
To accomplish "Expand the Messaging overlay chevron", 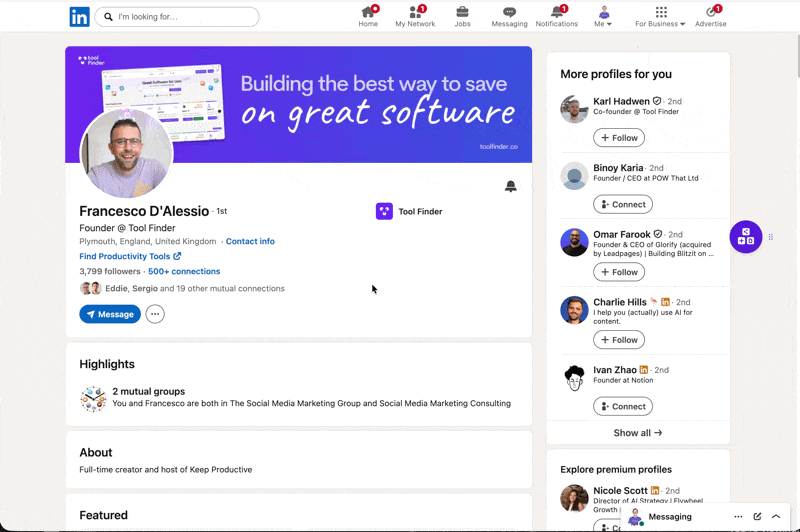I will coord(776,517).
